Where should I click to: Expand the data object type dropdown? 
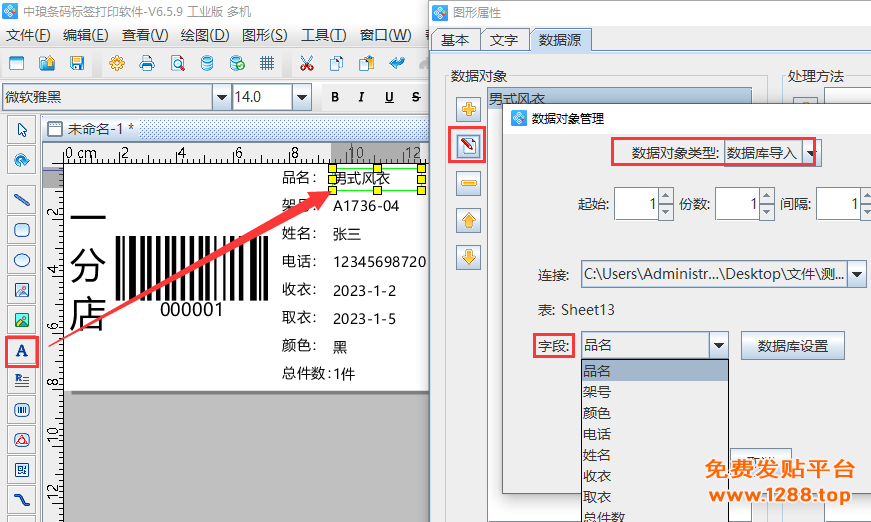pos(812,153)
